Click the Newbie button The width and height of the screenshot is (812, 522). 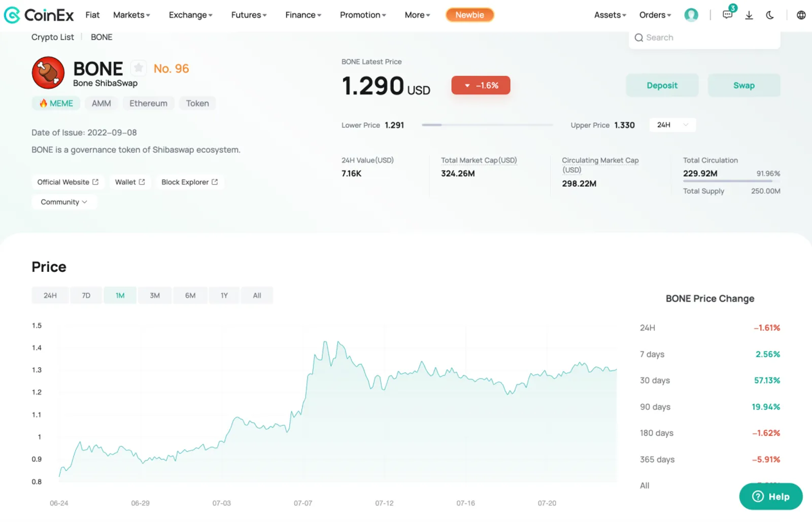[469, 15]
